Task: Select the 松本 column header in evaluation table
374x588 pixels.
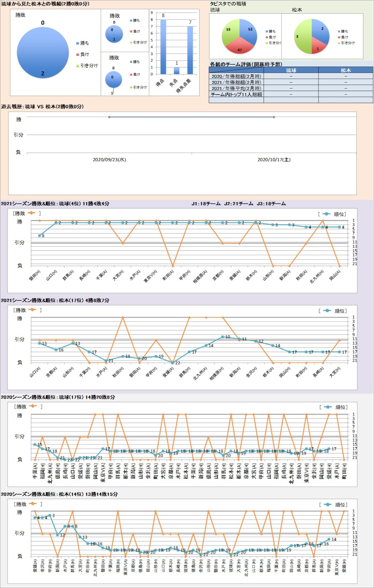Action: pyautogui.click(x=346, y=70)
